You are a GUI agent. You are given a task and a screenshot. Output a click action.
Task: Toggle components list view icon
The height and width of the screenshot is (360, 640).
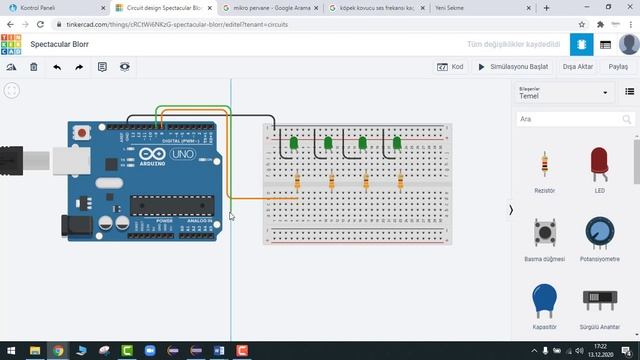pyautogui.click(x=629, y=91)
